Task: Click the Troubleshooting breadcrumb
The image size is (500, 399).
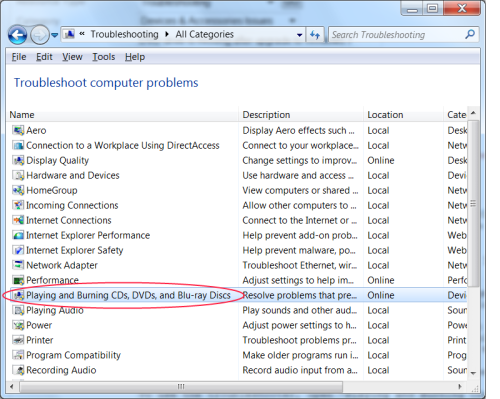Action: coord(125,34)
